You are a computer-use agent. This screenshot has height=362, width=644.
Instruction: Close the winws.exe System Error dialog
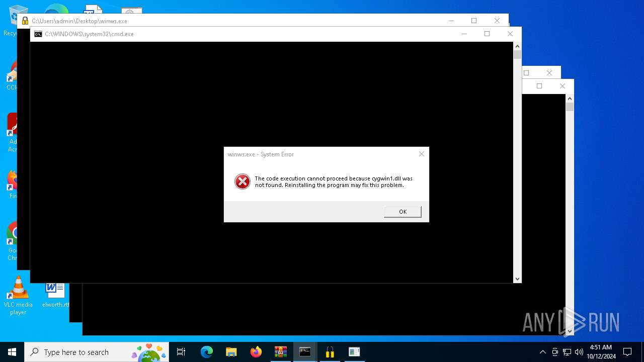point(422,154)
